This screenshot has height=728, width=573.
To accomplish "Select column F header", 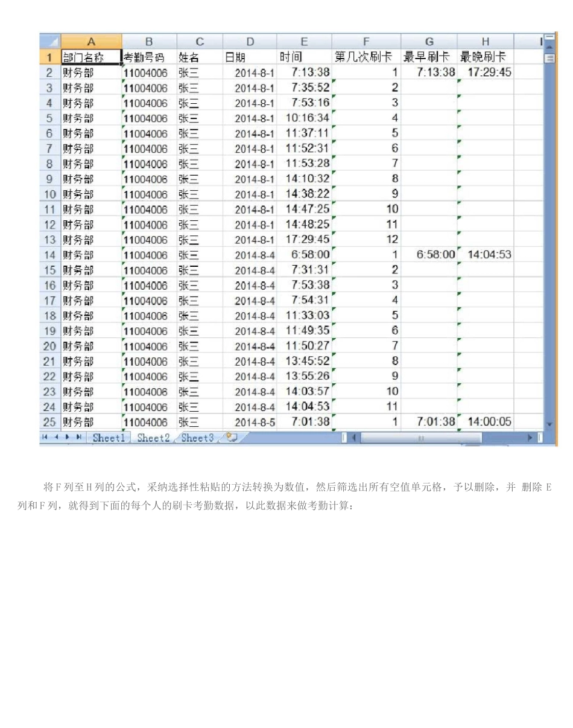I will 366,42.
